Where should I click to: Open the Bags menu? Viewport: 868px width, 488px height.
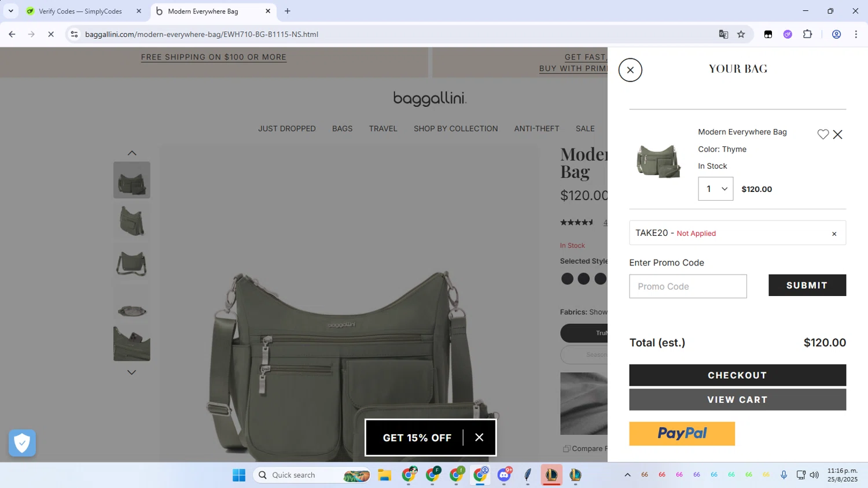342,128
